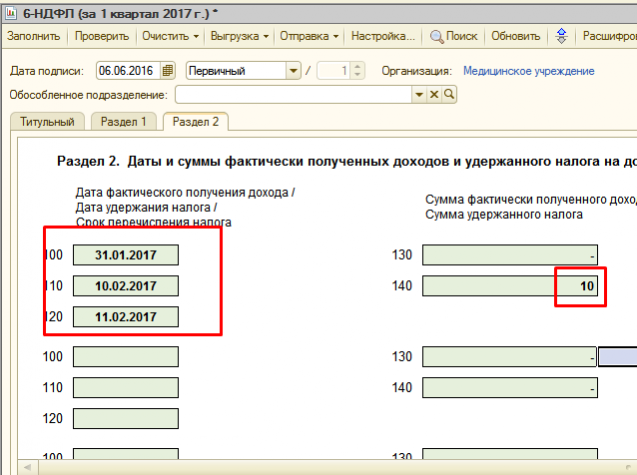
Task: Click the collapse/expand arrows toolbar icon
Action: (562, 36)
